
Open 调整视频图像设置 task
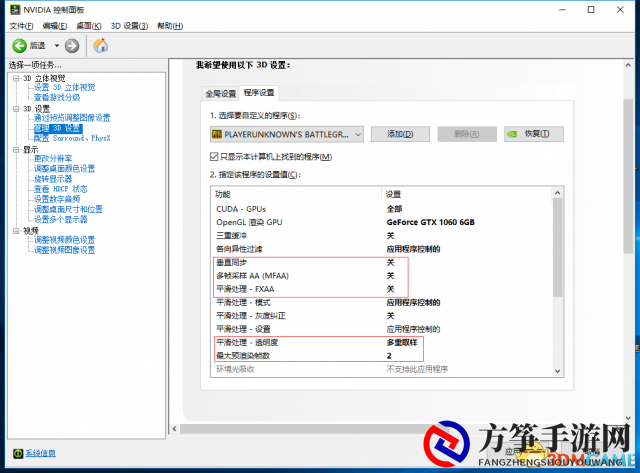(64, 250)
